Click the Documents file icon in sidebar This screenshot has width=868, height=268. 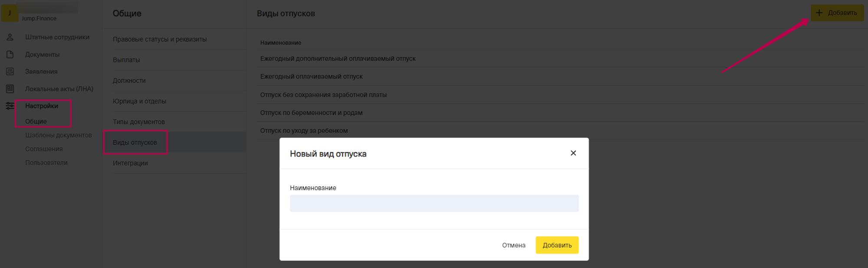[x=10, y=54]
